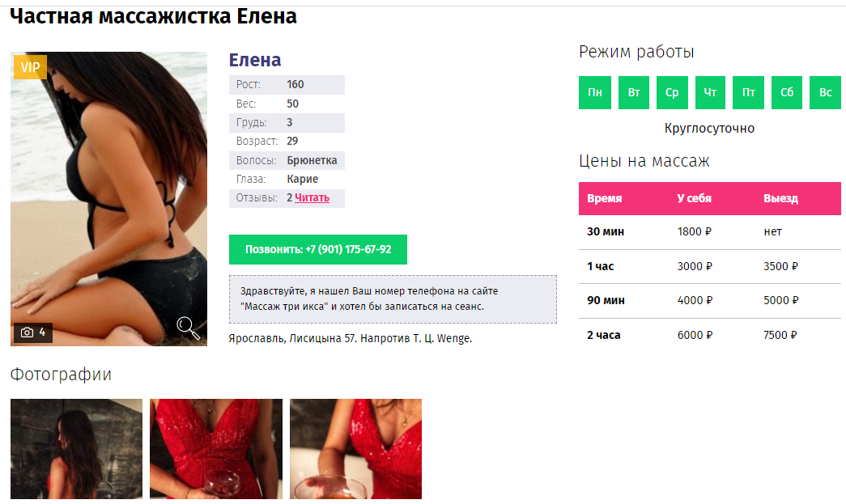The width and height of the screenshot is (846, 504).
Task: Select the Пт weekday tile
Action: 748,92
